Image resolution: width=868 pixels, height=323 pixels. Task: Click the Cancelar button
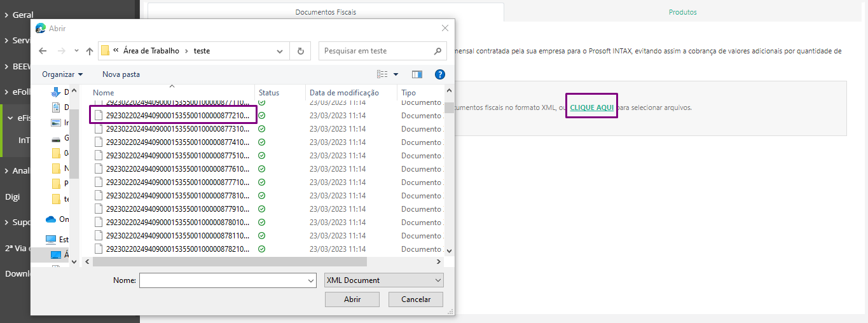click(x=416, y=299)
